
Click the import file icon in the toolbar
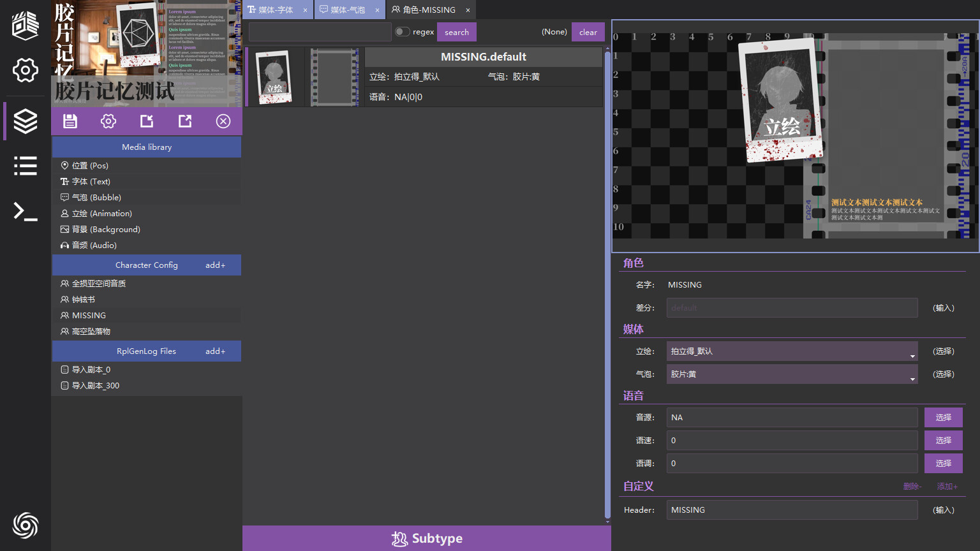[x=146, y=121]
